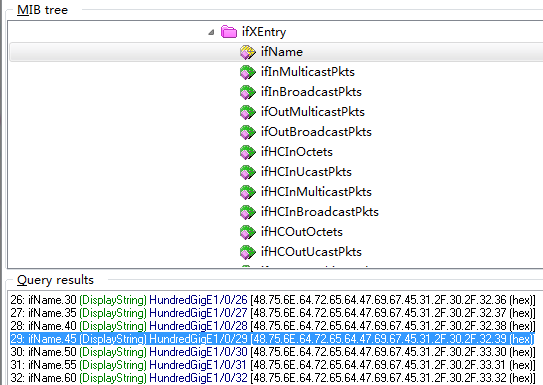Click the ifName node icon
Image resolution: width=543 pixels, height=385 pixels.
point(247,52)
